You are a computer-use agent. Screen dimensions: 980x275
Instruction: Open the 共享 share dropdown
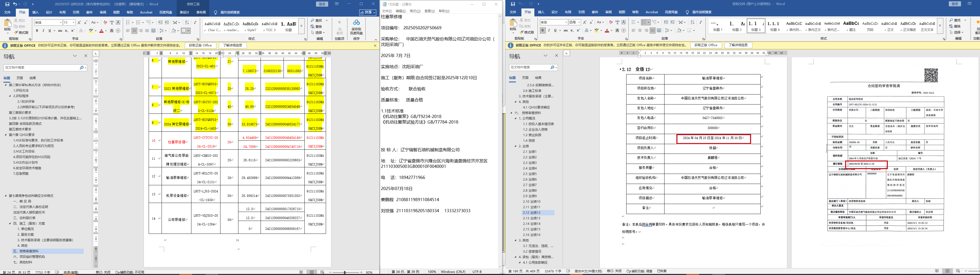(368, 12)
